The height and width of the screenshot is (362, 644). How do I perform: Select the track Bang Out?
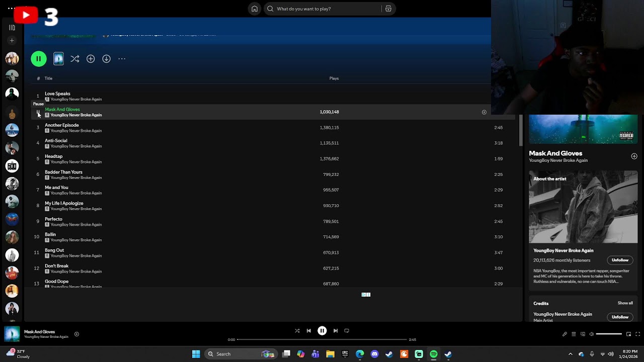click(54, 250)
